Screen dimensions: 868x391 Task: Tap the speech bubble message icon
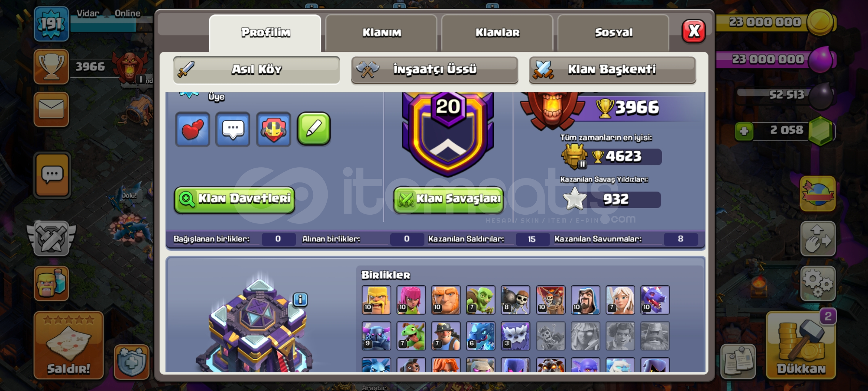click(233, 129)
